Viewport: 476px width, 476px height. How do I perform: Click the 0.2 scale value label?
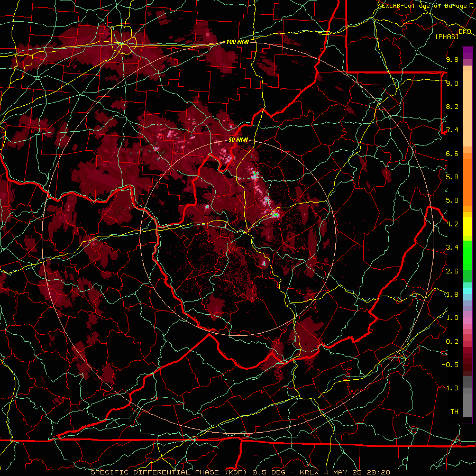pos(452,342)
